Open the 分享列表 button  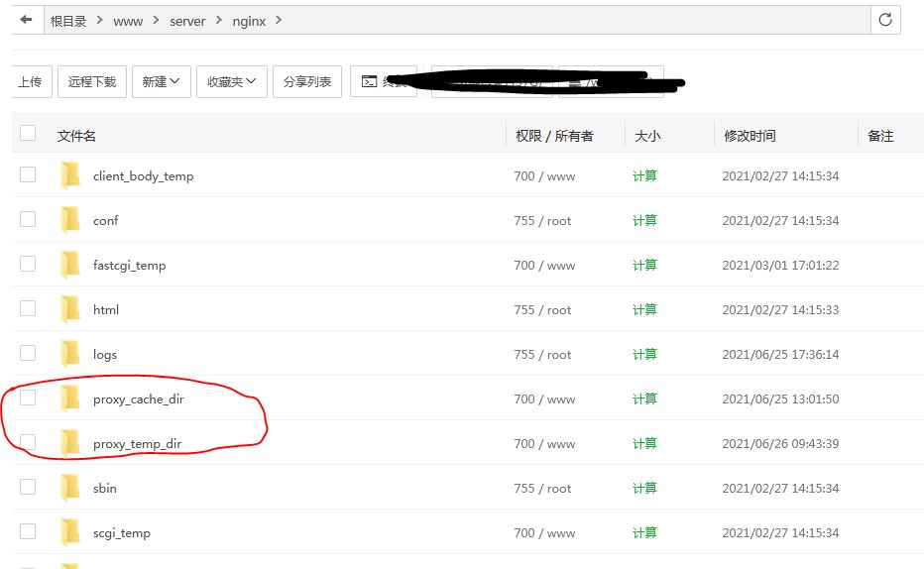pyautogui.click(x=307, y=81)
